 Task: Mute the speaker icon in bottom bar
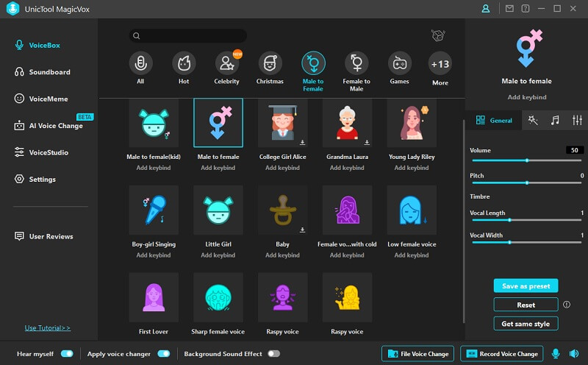click(573, 354)
